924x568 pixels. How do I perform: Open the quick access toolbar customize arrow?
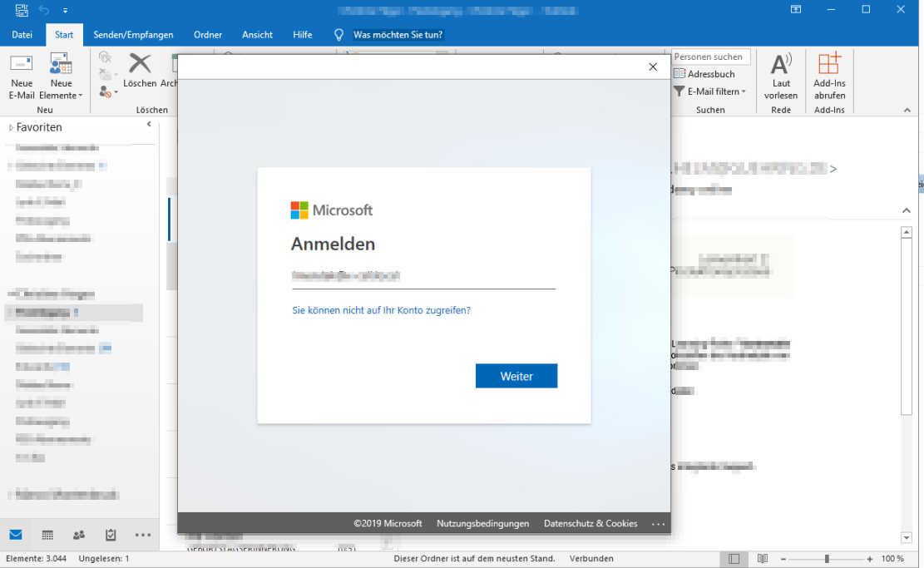[x=65, y=11]
